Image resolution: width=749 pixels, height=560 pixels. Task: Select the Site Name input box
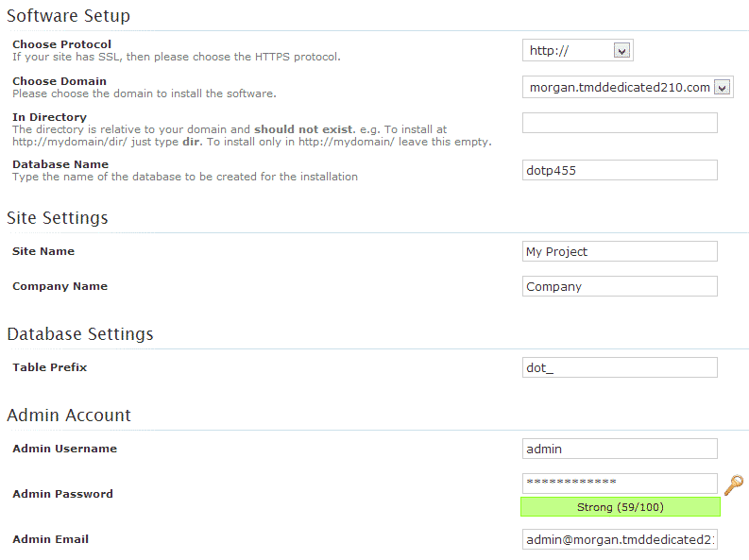coord(620,251)
